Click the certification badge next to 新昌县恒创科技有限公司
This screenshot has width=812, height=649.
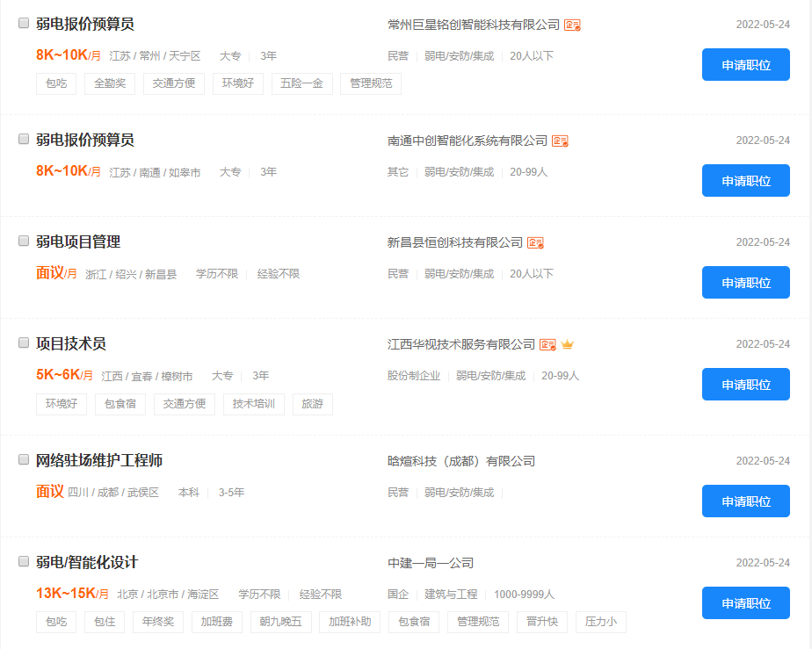(535, 242)
